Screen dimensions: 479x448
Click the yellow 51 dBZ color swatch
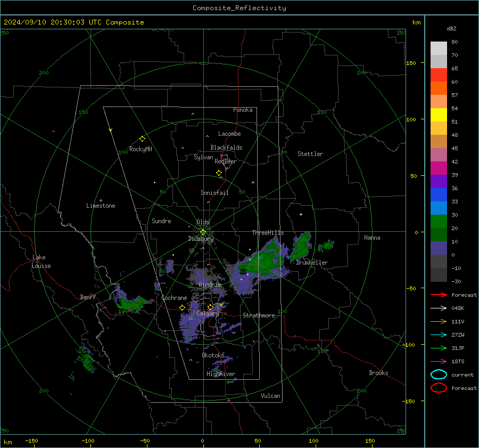point(439,115)
